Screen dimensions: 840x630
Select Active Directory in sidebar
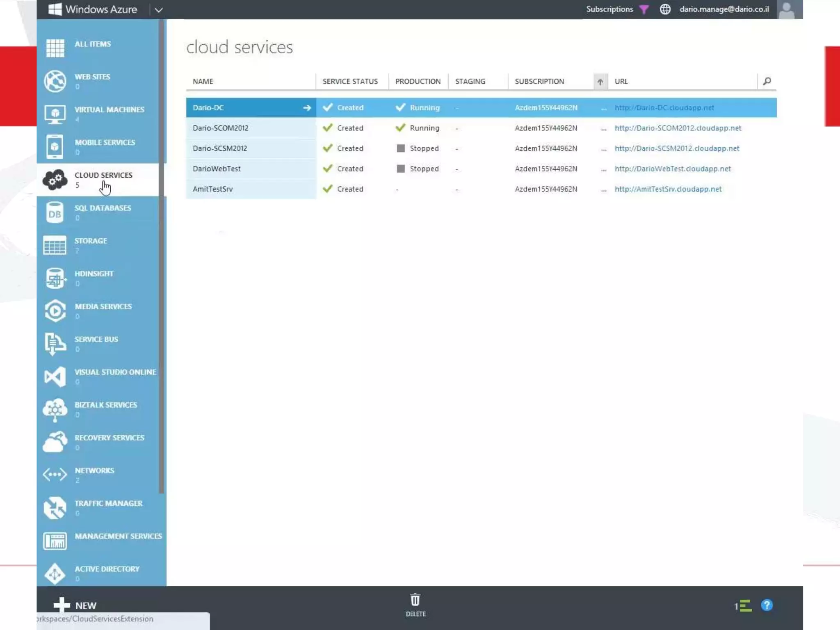pyautogui.click(x=107, y=569)
